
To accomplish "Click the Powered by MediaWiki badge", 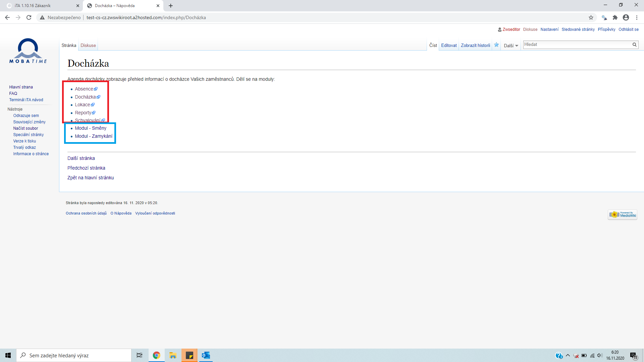I will 622,215.
